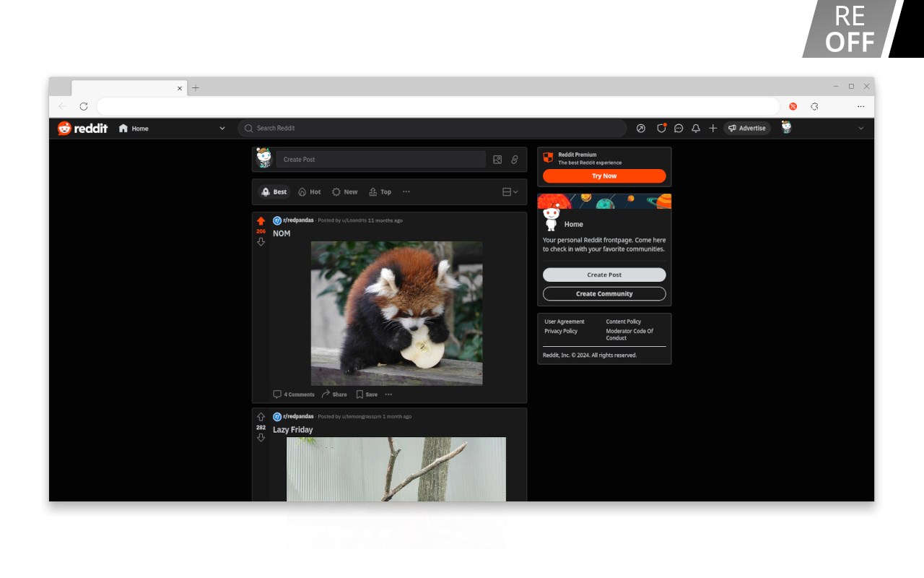Click the plus icon in Reddit's header
Image resolution: width=924 pixels, height=578 pixels.
click(713, 128)
